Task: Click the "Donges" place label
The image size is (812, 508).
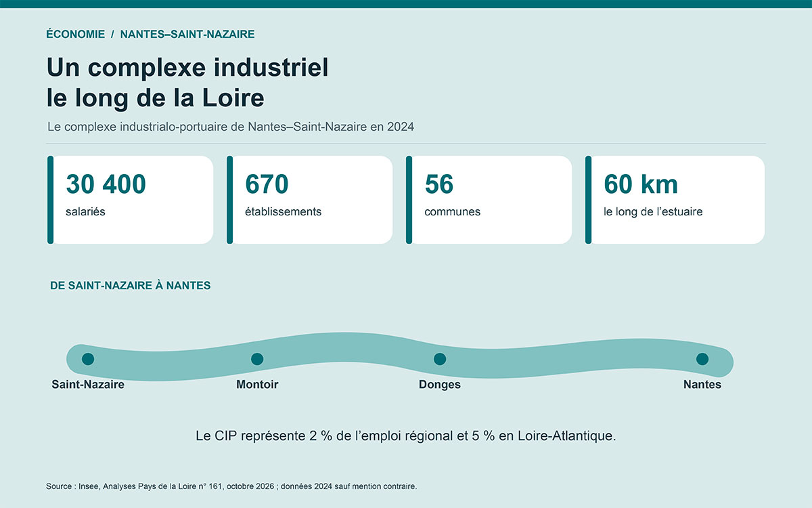Action: [x=440, y=385]
